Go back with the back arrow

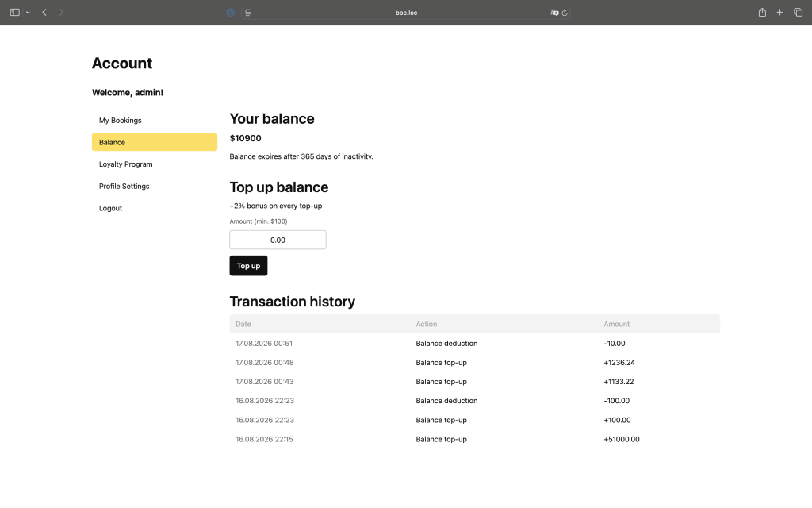point(44,13)
